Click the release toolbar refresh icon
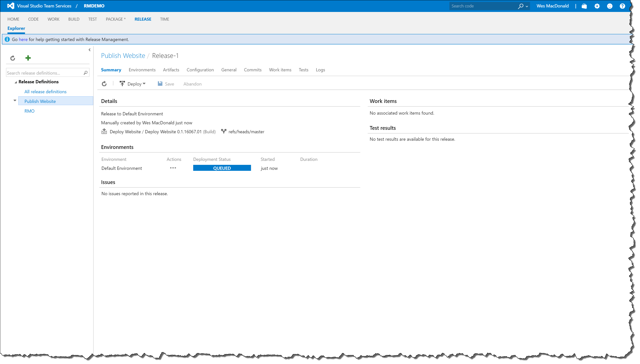 click(x=104, y=84)
